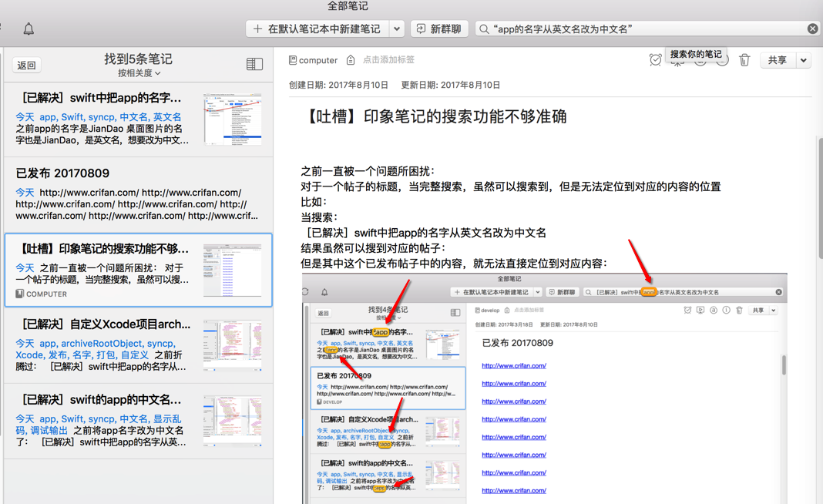Open note "[已解决] 自定义Xcode项目arch..."
Screen dimensions: 823x504
(139, 345)
